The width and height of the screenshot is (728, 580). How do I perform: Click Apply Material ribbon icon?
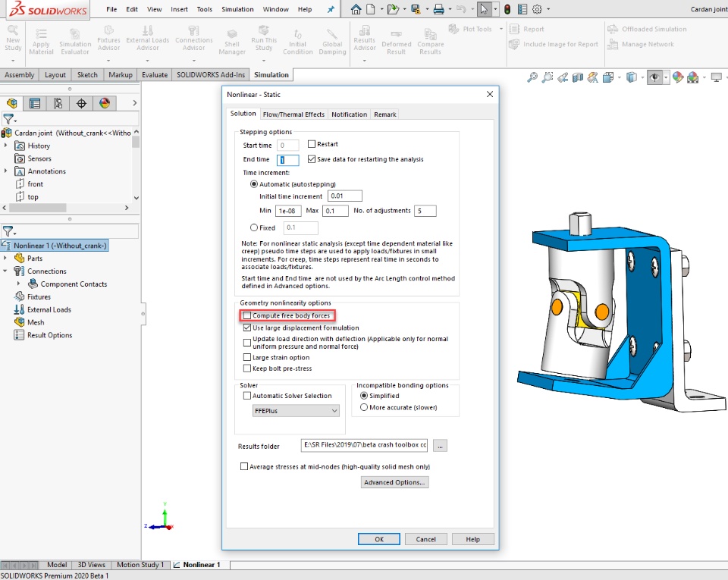point(41,42)
